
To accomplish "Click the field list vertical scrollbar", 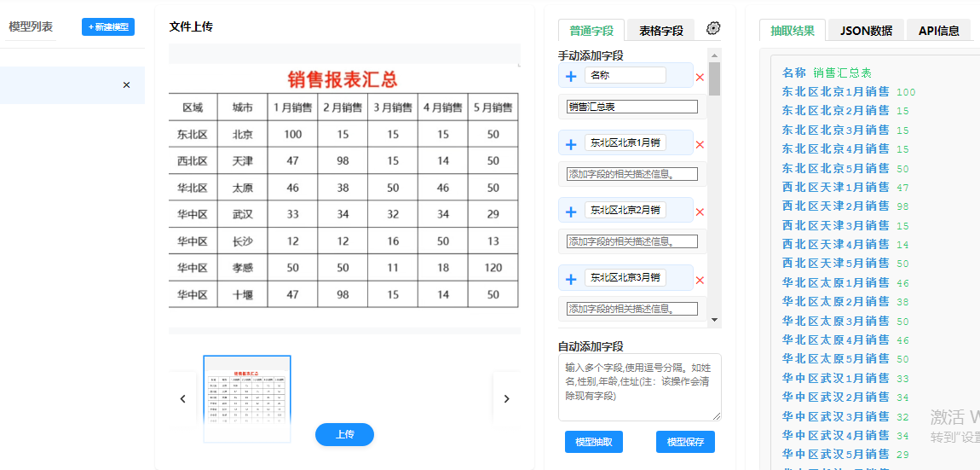I will (715, 79).
